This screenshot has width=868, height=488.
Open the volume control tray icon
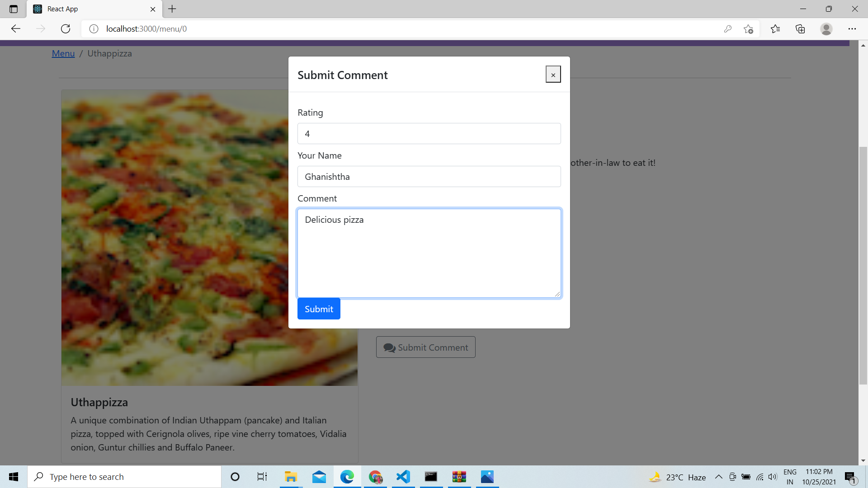773,477
